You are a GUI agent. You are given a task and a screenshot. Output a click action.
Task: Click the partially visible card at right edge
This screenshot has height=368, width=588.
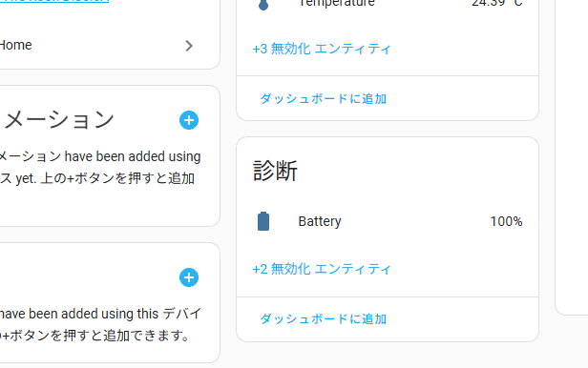click(x=572, y=157)
